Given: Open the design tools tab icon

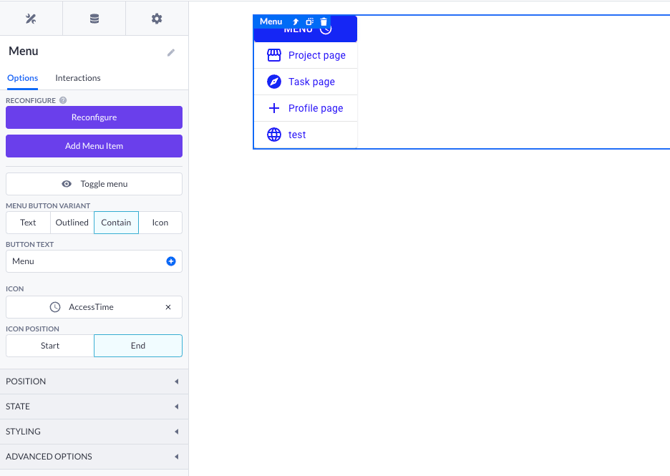Looking at the screenshot, I should [x=31, y=18].
